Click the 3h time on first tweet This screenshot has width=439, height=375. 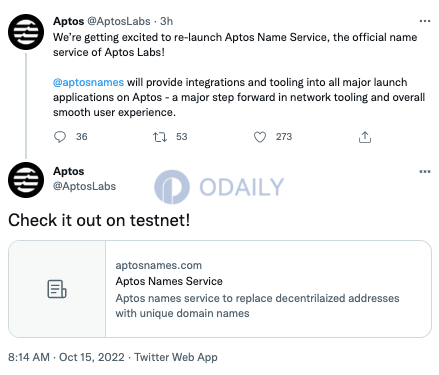(167, 21)
